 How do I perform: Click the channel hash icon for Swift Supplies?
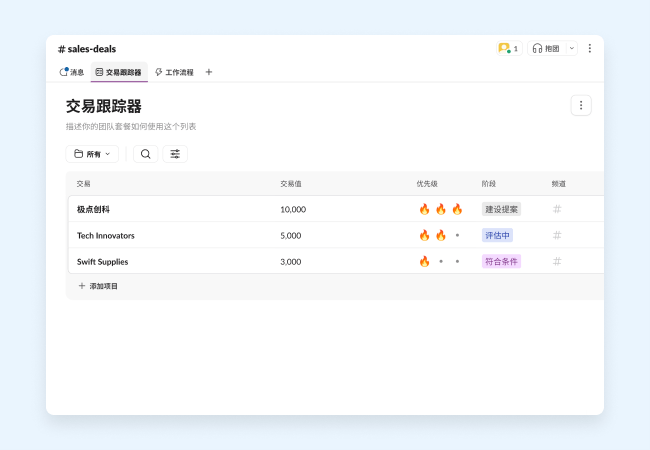point(557,261)
